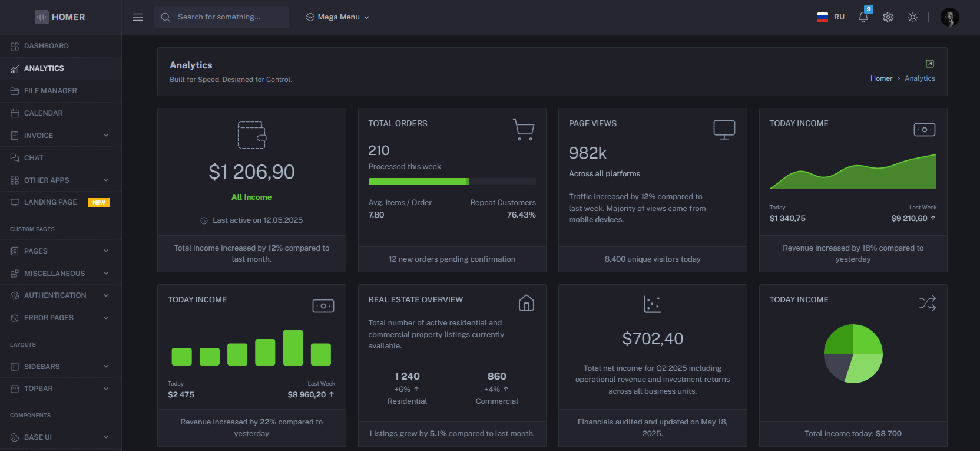The height and width of the screenshot is (451, 980).
Task: Click the monitor icon in Page Views
Action: pyautogui.click(x=724, y=129)
